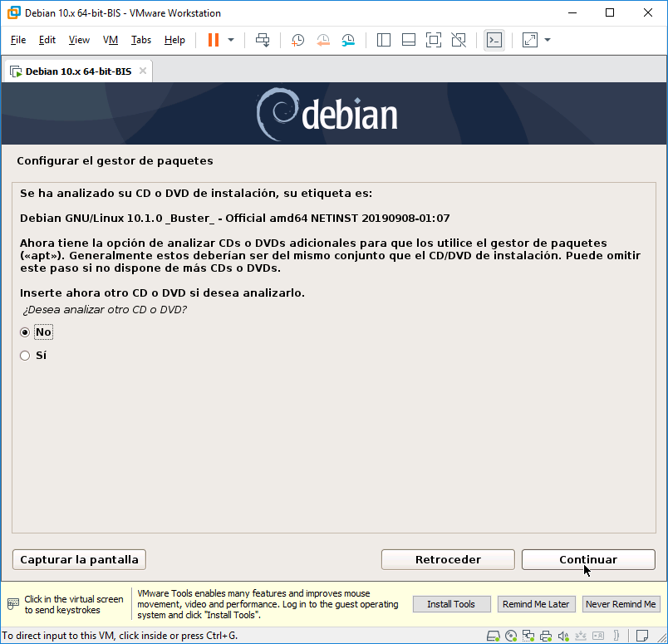Click the grayed-out ID card status icon
668x644 pixels.
[x=598, y=636]
